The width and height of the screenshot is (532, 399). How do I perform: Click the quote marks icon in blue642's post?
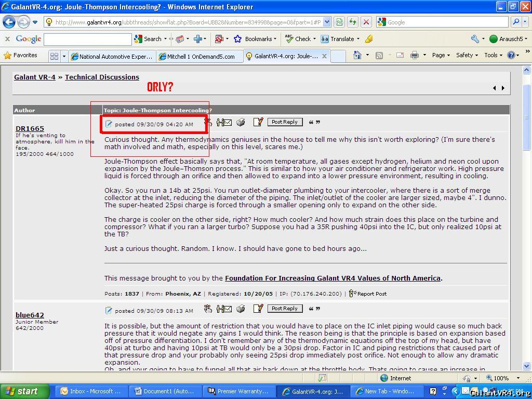(x=314, y=309)
